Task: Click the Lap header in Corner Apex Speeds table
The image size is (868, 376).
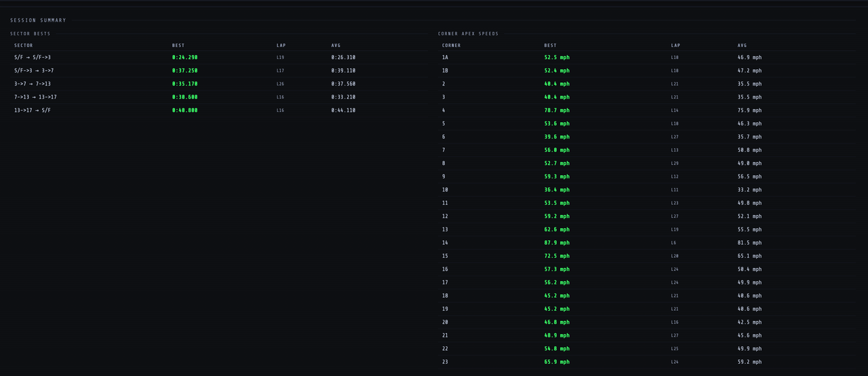Action: pyautogui.click(x=676, y=45)
